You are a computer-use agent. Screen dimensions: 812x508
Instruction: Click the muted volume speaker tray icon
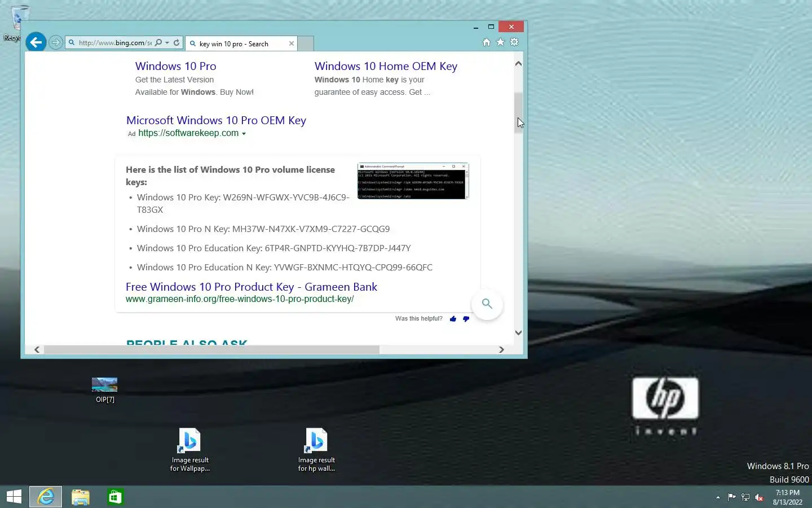759,497
